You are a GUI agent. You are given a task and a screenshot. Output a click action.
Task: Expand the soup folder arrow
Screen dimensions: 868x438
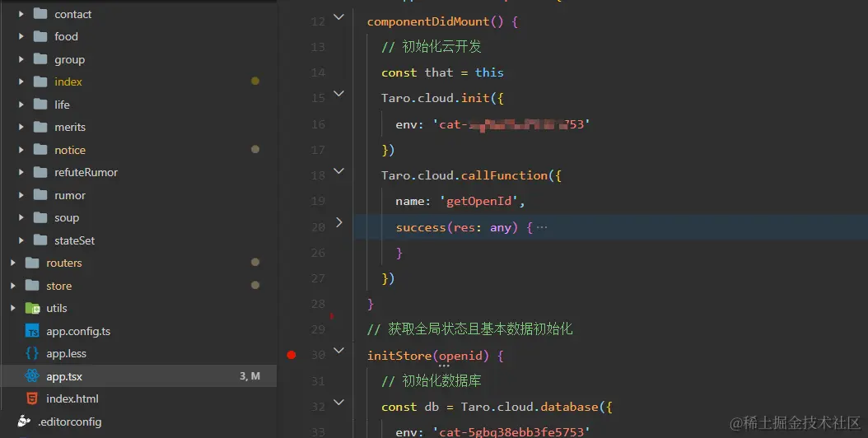click(21, 217)
